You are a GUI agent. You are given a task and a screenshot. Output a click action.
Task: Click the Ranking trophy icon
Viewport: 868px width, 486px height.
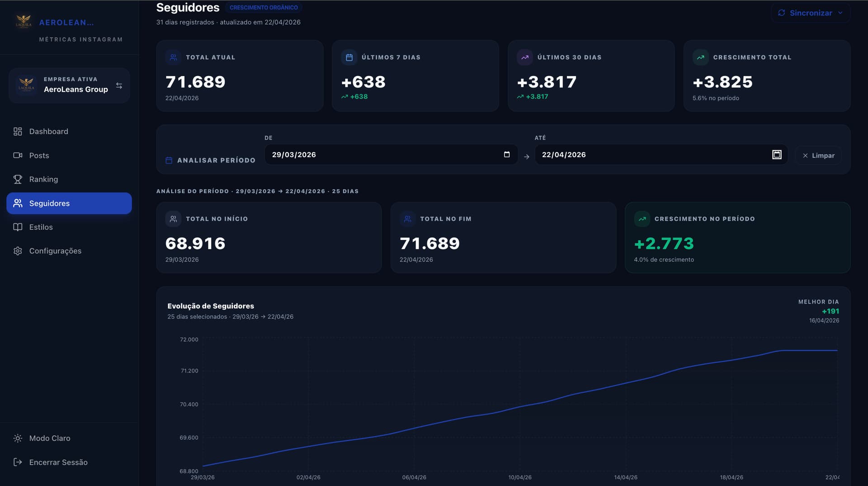[x=18, y=179]
